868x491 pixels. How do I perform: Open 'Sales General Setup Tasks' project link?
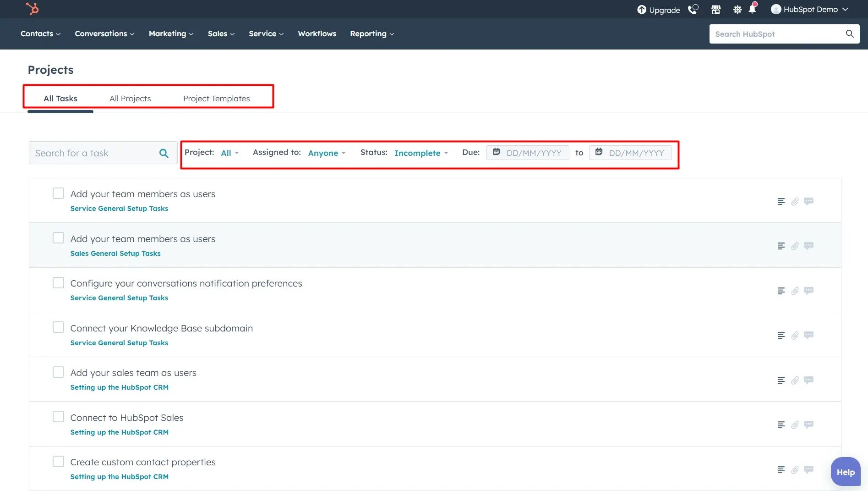point(115,254)
